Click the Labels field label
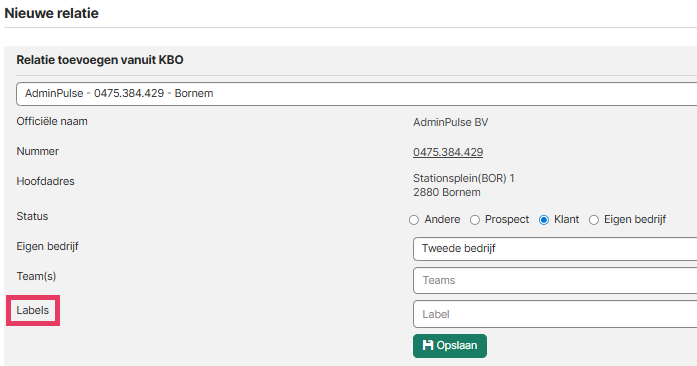This screenshot has height=366, width=697. (x=32, y=310)
